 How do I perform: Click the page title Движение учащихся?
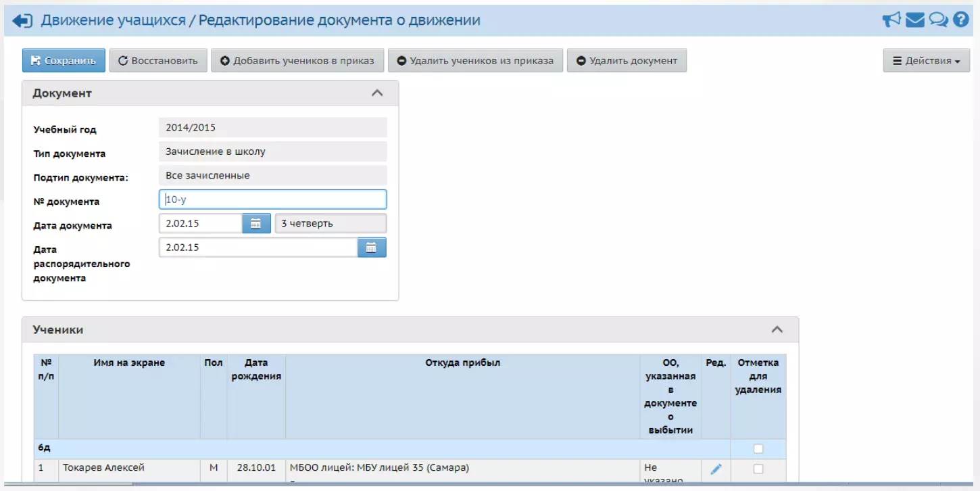pyautogui.click(x=114, y=20)
